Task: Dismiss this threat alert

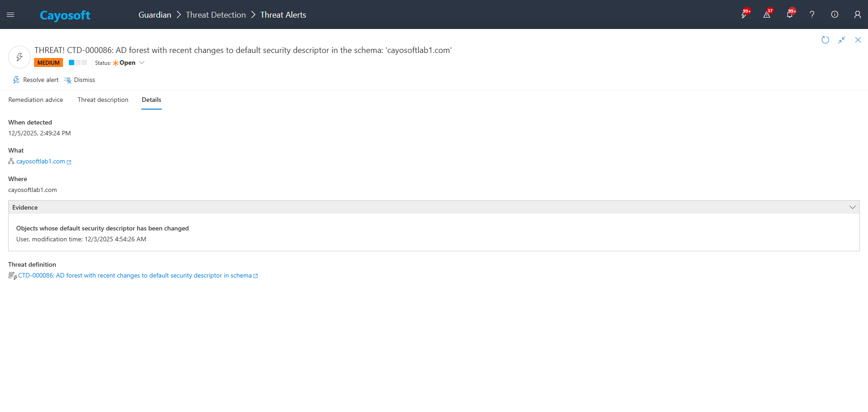Action: point(80,80)
